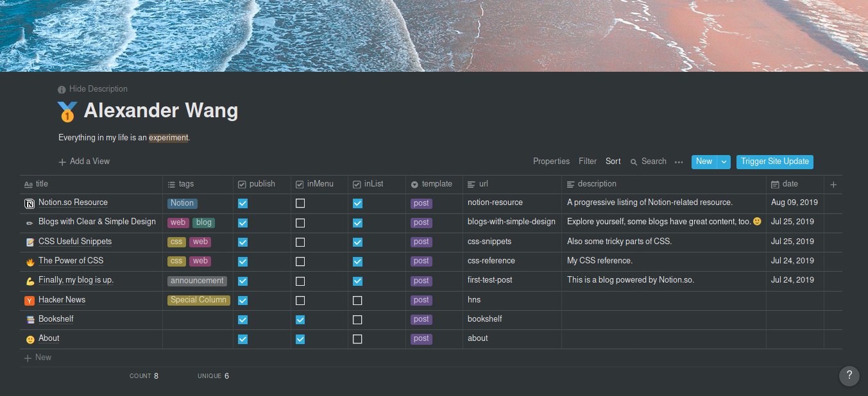The height and width of the screenshot is (396, 868).
Task: Open the date column header
Action: [795, 184]
